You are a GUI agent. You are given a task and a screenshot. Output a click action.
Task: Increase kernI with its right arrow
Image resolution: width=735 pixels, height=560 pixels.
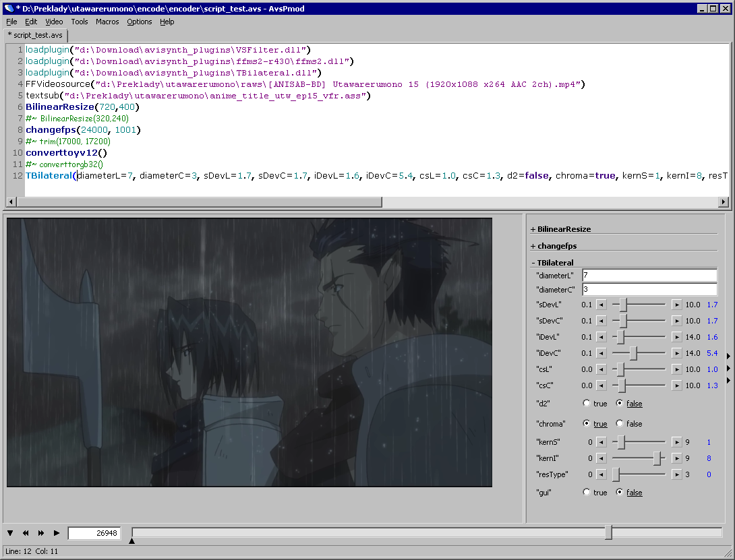click(x=677, y=458)
